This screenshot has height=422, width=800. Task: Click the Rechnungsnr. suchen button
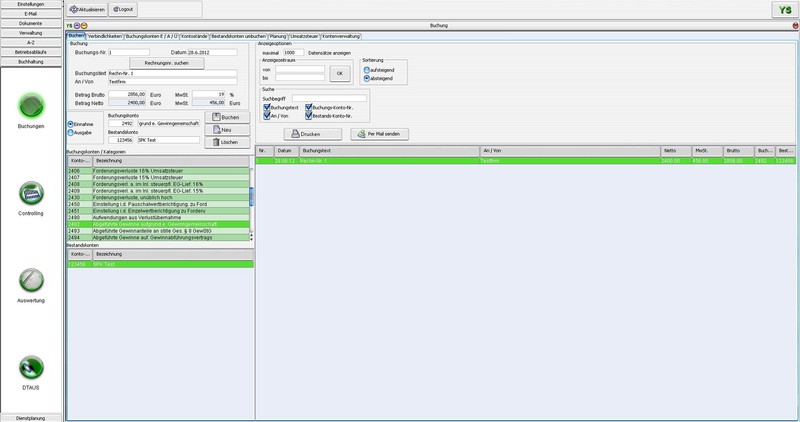167,63
